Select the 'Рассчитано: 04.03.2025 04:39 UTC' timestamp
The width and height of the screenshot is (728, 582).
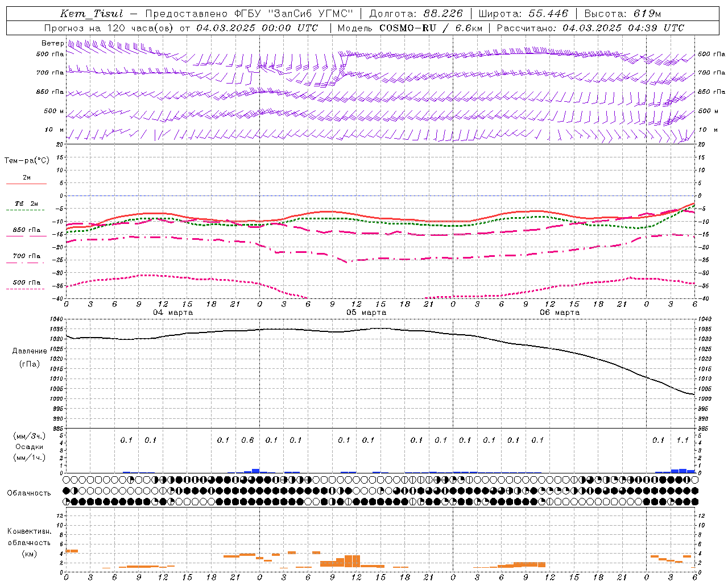coord(590,28)
